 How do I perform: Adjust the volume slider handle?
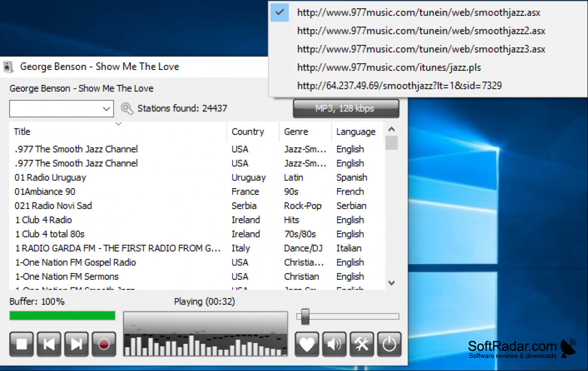click(x=305, y=316)
